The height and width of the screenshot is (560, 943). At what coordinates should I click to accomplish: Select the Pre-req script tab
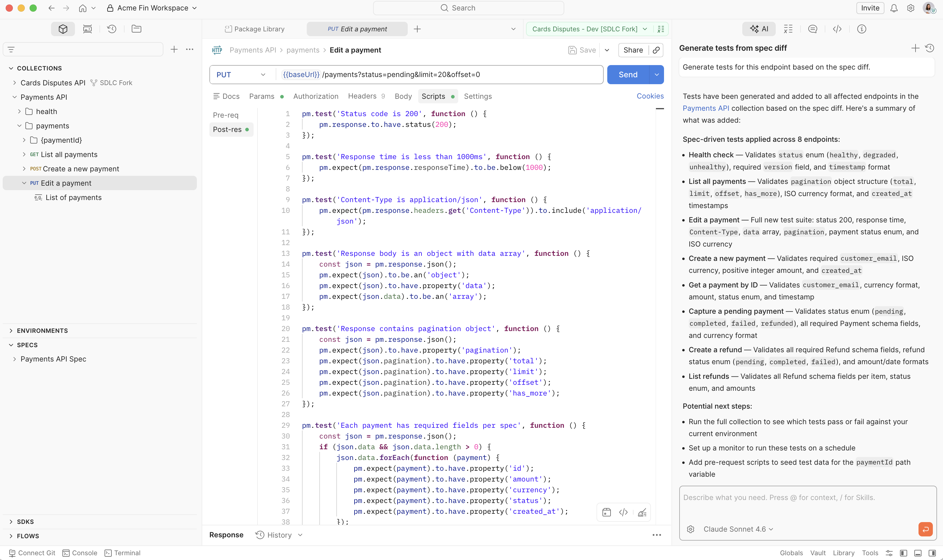(x=226, y=115)
